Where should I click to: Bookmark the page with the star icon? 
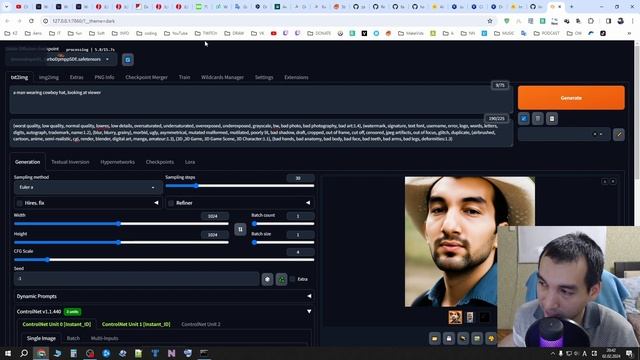tap(490, 21)
